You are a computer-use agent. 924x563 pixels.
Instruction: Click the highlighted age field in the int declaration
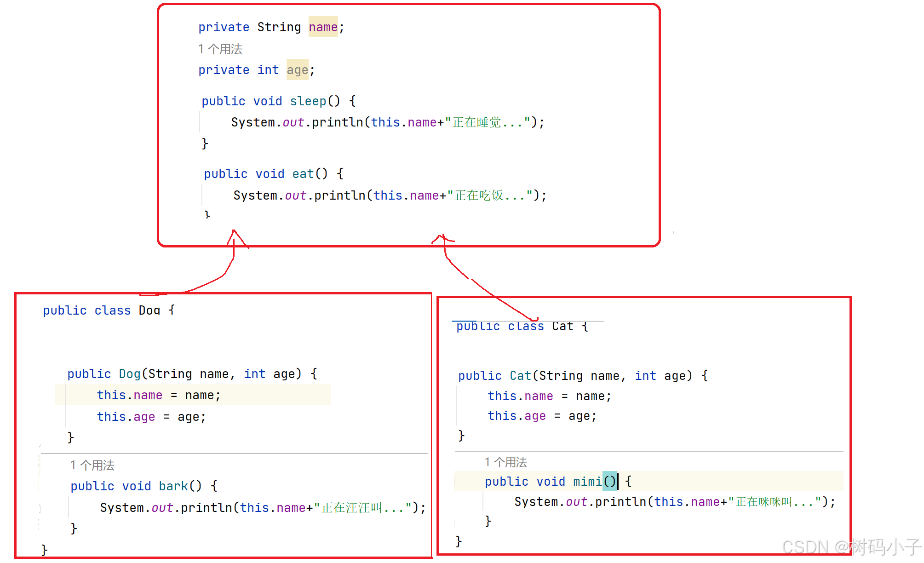click(297, 70)
